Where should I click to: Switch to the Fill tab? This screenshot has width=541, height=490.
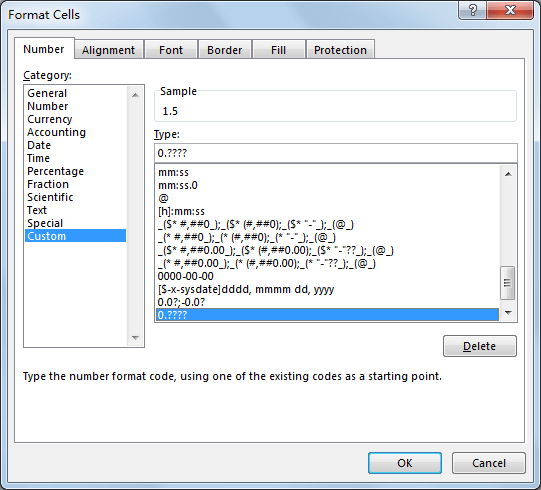click(x=278, y=50)
